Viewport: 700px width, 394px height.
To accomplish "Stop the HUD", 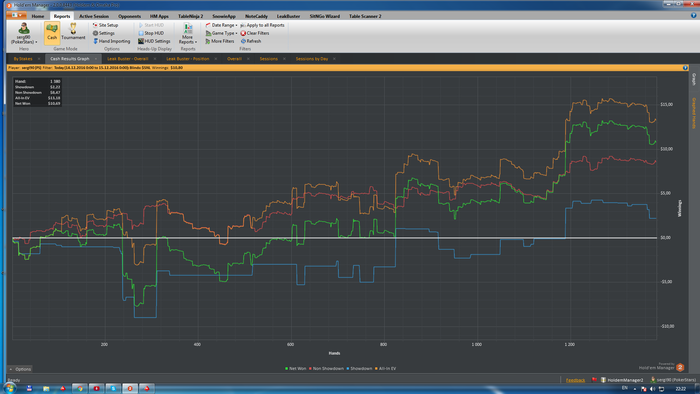I will (x=151, y=33).
